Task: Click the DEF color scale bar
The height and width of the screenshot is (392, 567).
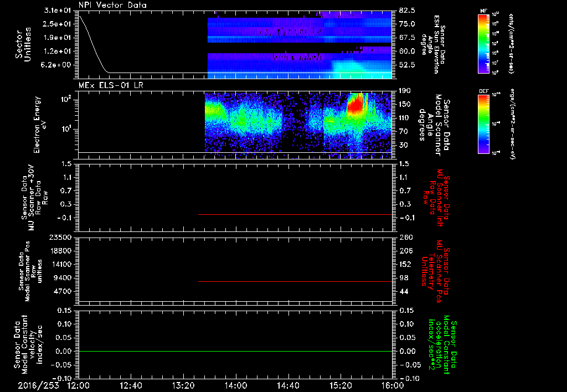Action: [483, 124]
